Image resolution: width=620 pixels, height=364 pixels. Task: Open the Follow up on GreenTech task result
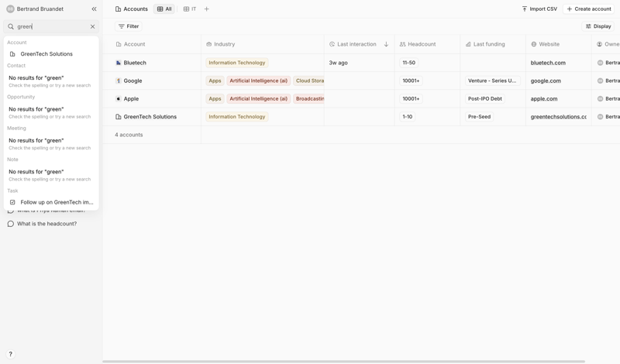point(56,202)
